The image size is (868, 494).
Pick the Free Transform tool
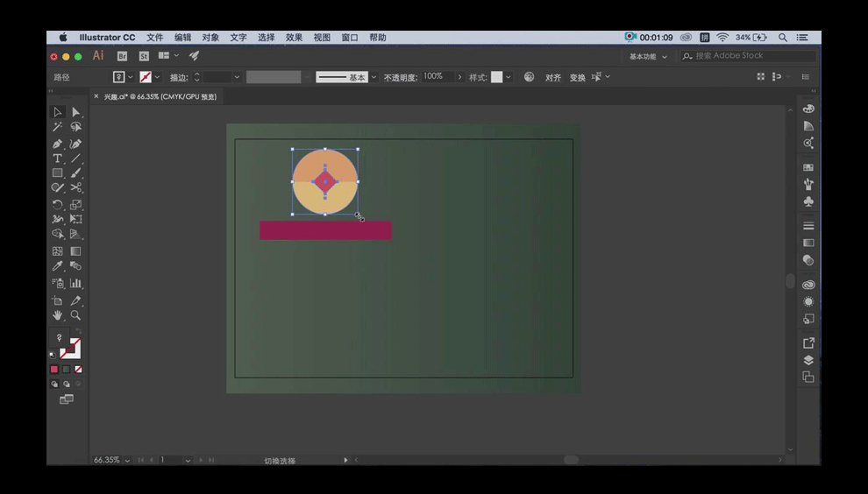75,219
